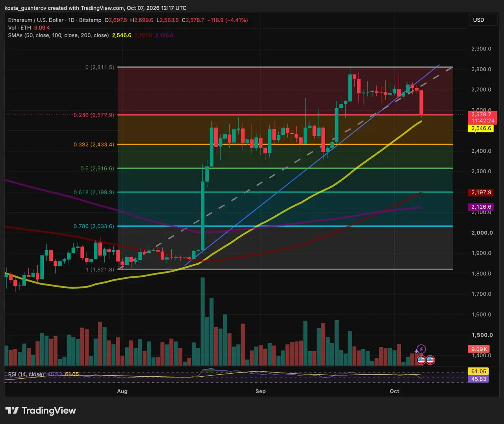Click the open value O2,697.5 in the header
The width and height of the screenshot is (504, 424).
coord(116,20)
